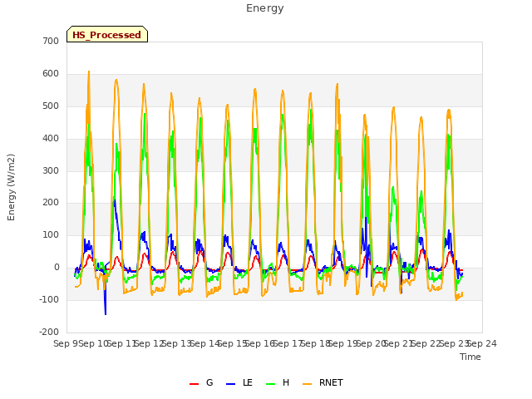Click the Energy chart title
Image resolution: width=532 pixels, height=399 pixels.
(264, 8)
